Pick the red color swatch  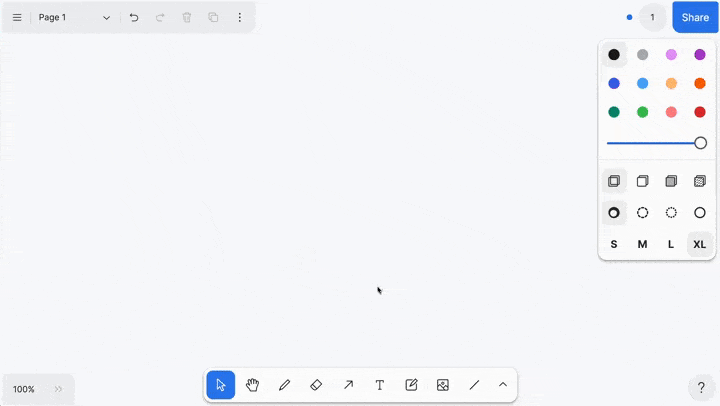[700, 112]
